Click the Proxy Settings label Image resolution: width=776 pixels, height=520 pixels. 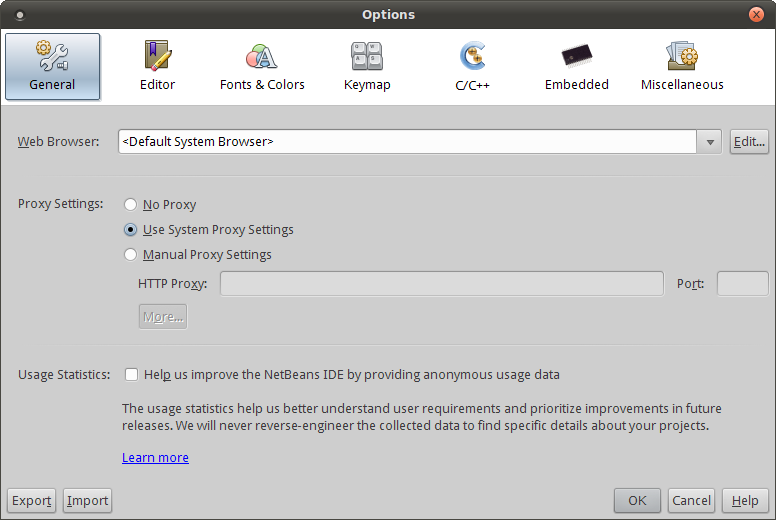(x=60, y=204)
